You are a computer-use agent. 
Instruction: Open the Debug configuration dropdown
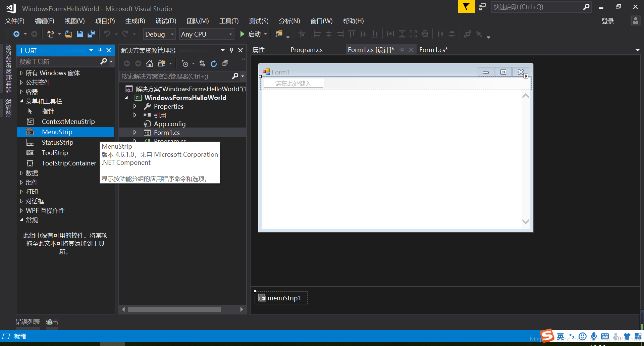(160, 34)
